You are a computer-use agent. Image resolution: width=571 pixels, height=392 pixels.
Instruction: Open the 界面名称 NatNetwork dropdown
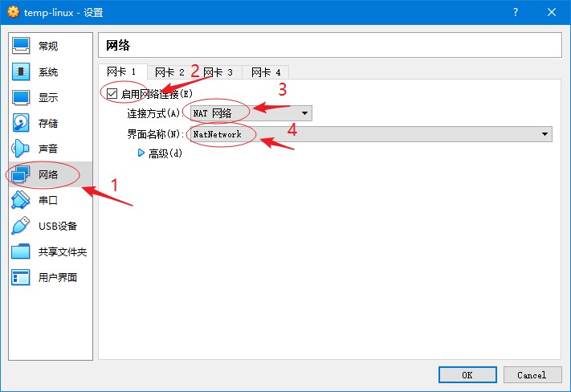coord(371,134)
